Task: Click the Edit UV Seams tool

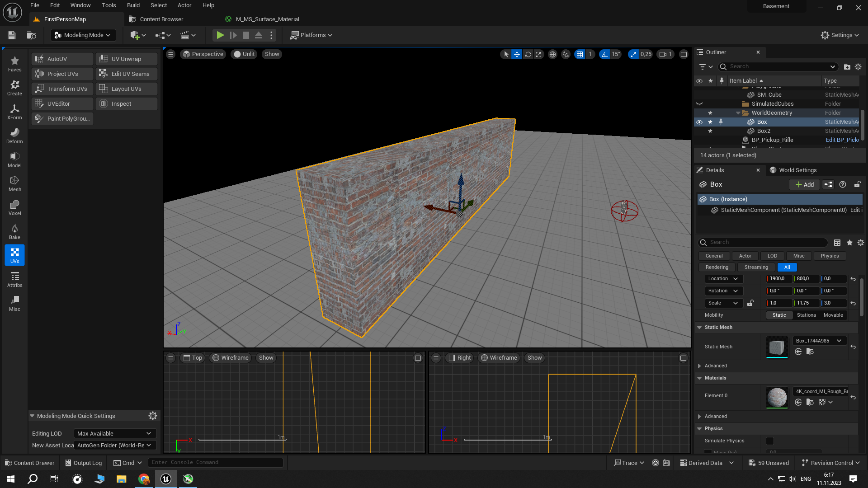Action: (x=127, y=74)
